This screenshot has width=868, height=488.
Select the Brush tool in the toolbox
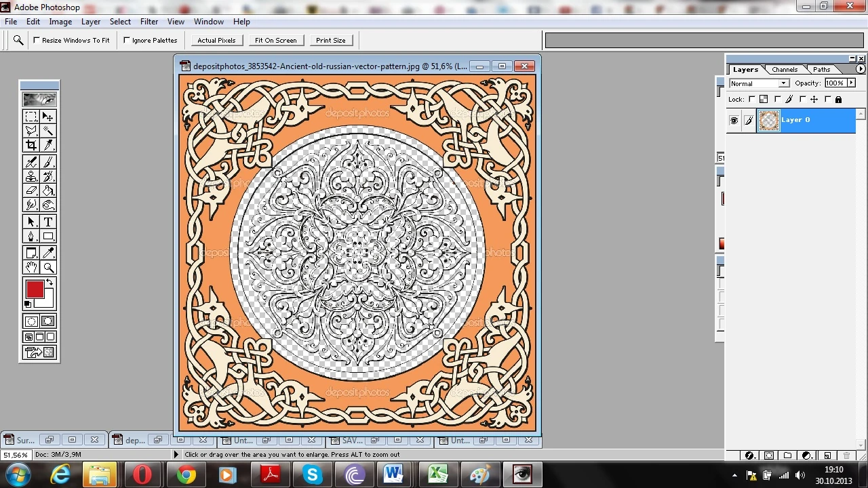pos(48,162)
